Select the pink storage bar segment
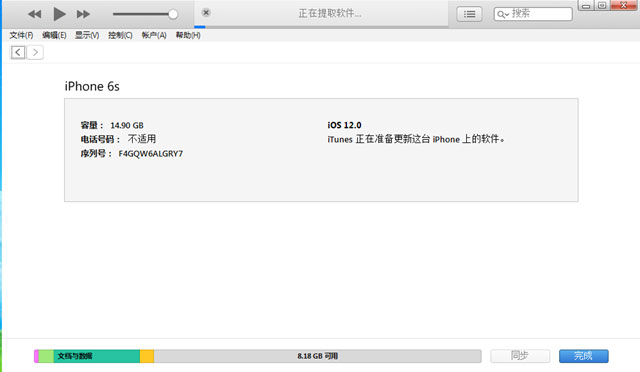The width and height of the screenshot is (640, 372). click(x=37, y=356)
